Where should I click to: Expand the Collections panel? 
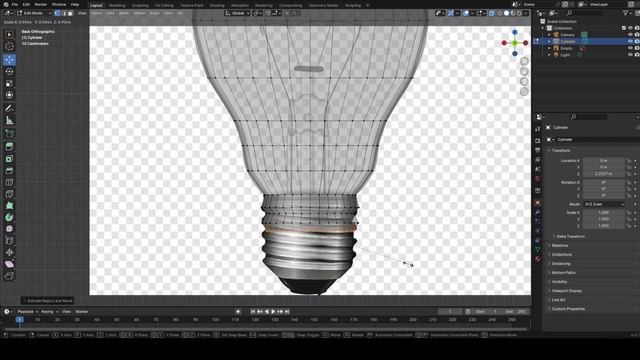pyautogui.click(x=562, y=255)
